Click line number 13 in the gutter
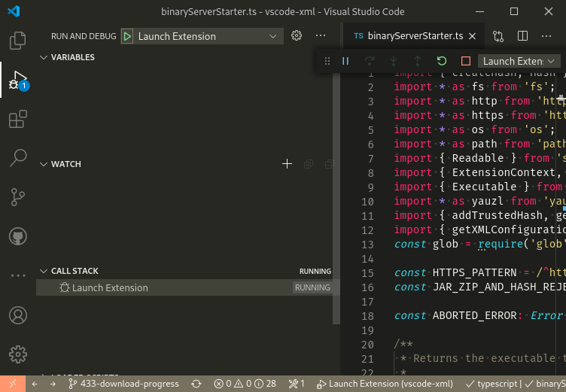Image resolution: width=566 pixels, height=392 pixels. [x=367, y=245]
